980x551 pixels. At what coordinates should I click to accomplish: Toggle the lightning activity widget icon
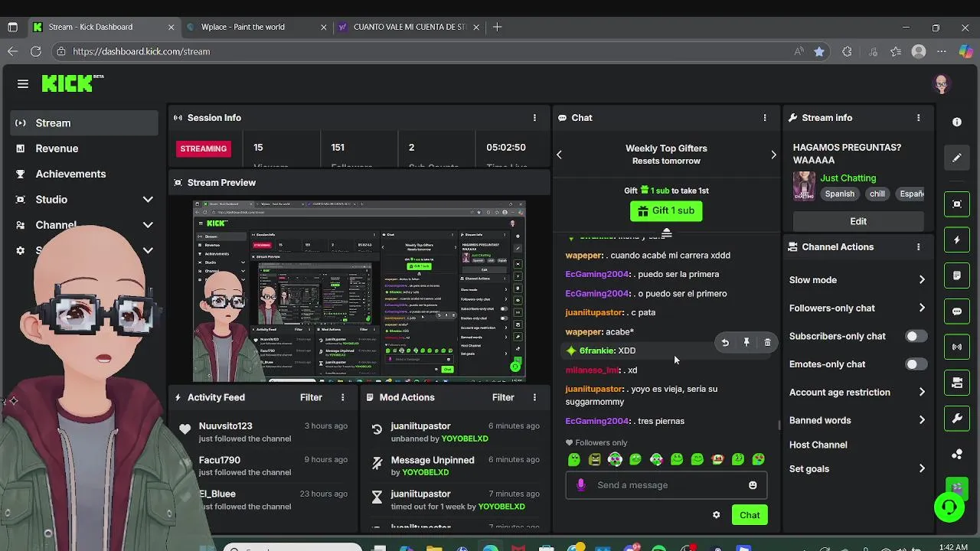[957, 240]
